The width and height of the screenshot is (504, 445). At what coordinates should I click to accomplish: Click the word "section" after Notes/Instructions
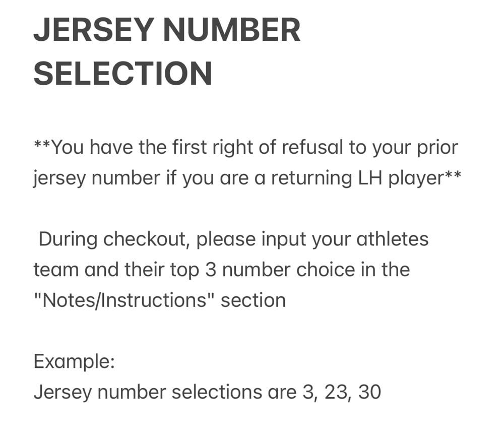253,300
